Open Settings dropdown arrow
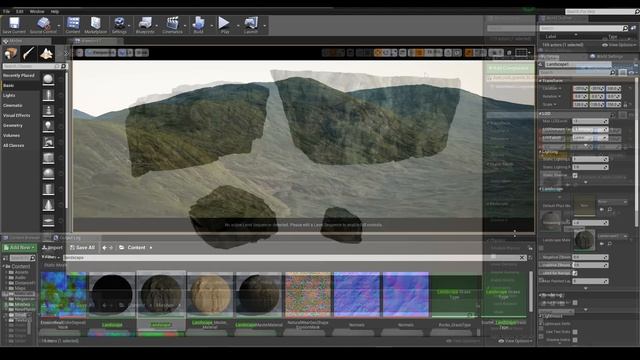Screen dimensions: 640x360 pyautogui.click(x=129, y=25)
